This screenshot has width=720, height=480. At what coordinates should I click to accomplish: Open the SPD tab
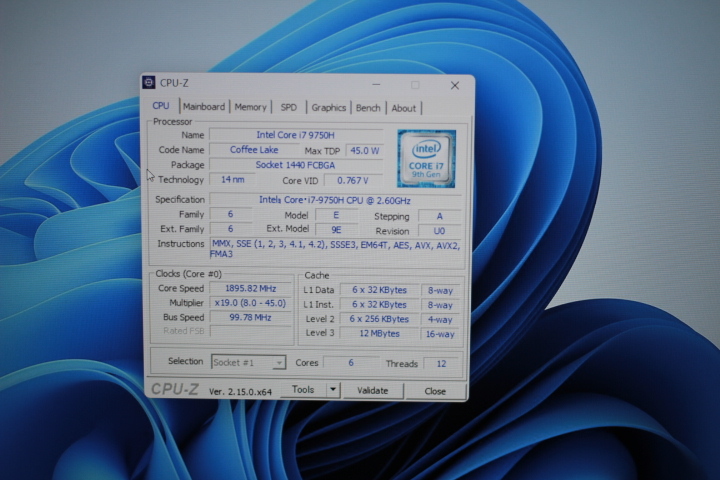[288, 107]
